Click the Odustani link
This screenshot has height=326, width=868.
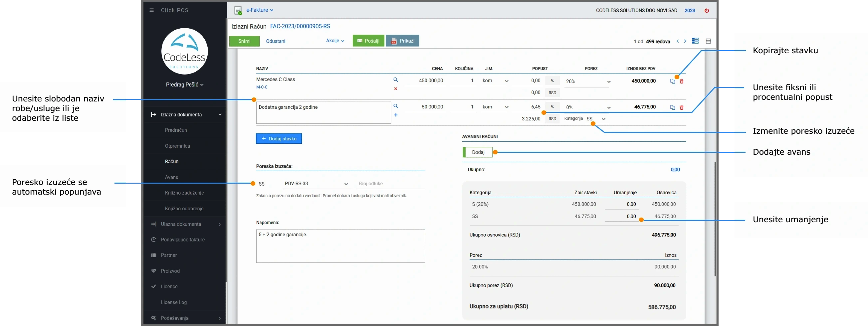275,41
